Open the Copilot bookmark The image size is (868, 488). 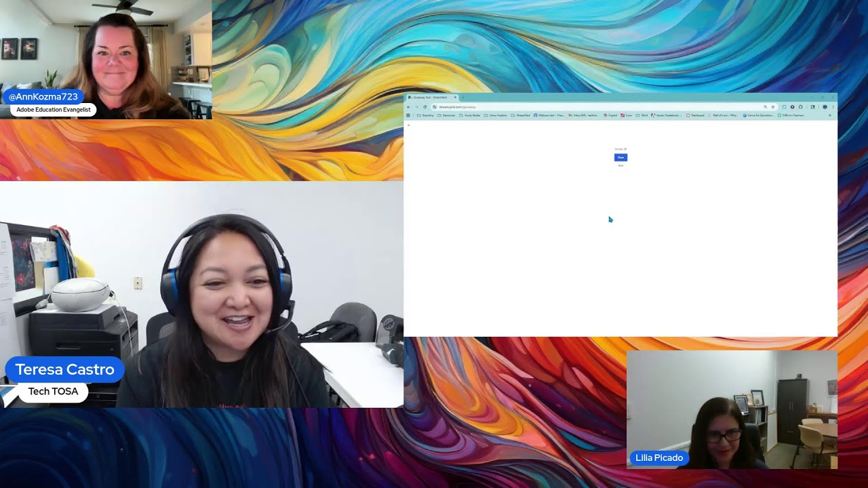pos(610,115)
